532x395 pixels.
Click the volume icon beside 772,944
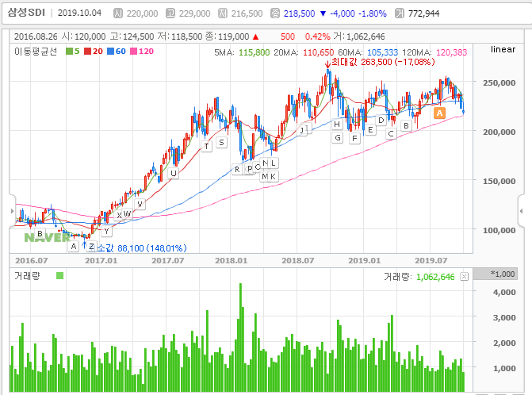click(400, 13)
